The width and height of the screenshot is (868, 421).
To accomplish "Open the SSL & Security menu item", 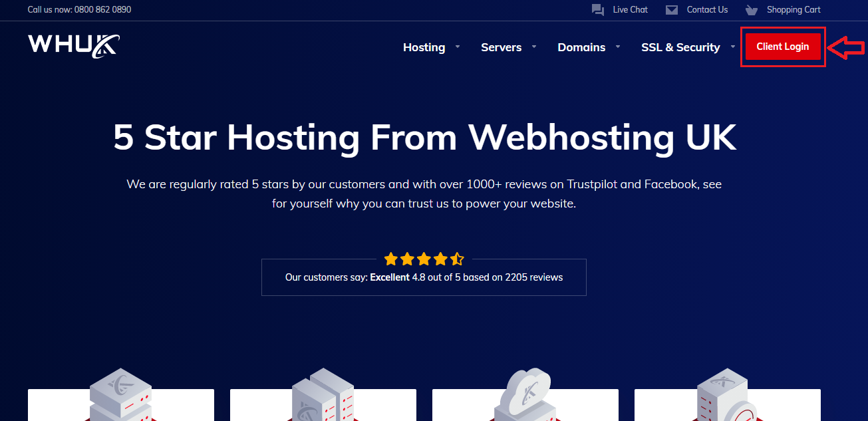I will tap(680, 47).
